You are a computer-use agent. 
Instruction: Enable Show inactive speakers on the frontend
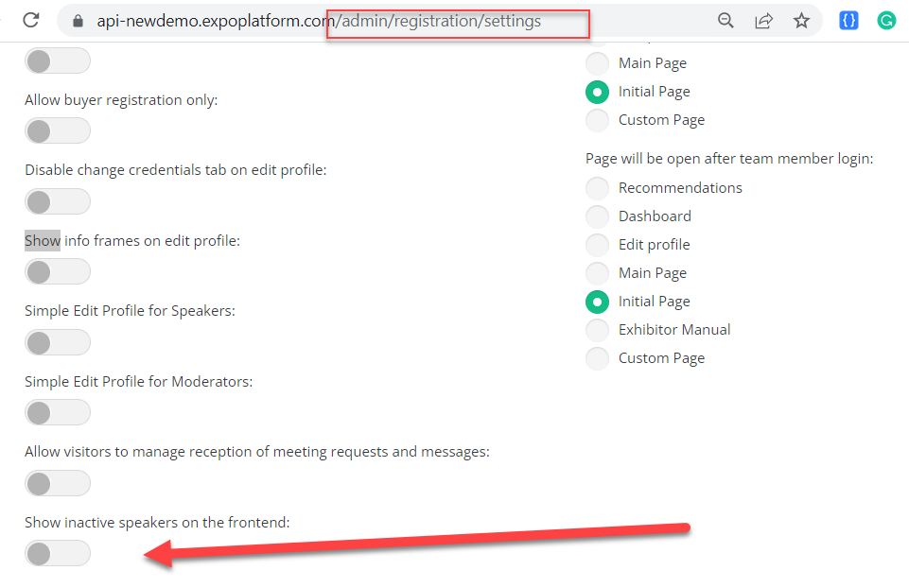tap(58, 553)
